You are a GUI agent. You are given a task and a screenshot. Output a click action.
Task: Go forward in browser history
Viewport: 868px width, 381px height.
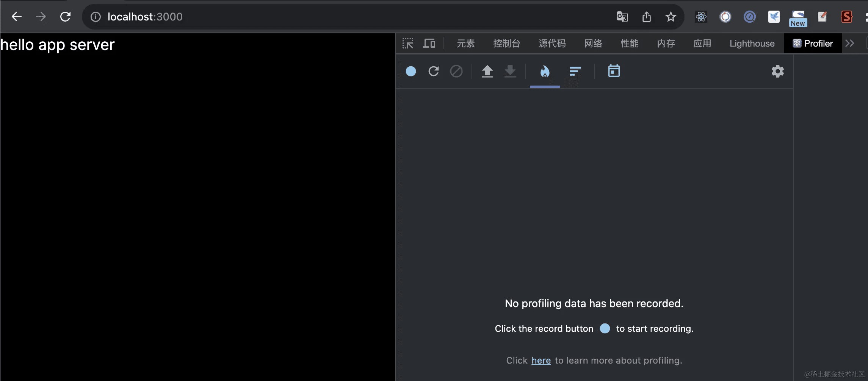[41, 17]
